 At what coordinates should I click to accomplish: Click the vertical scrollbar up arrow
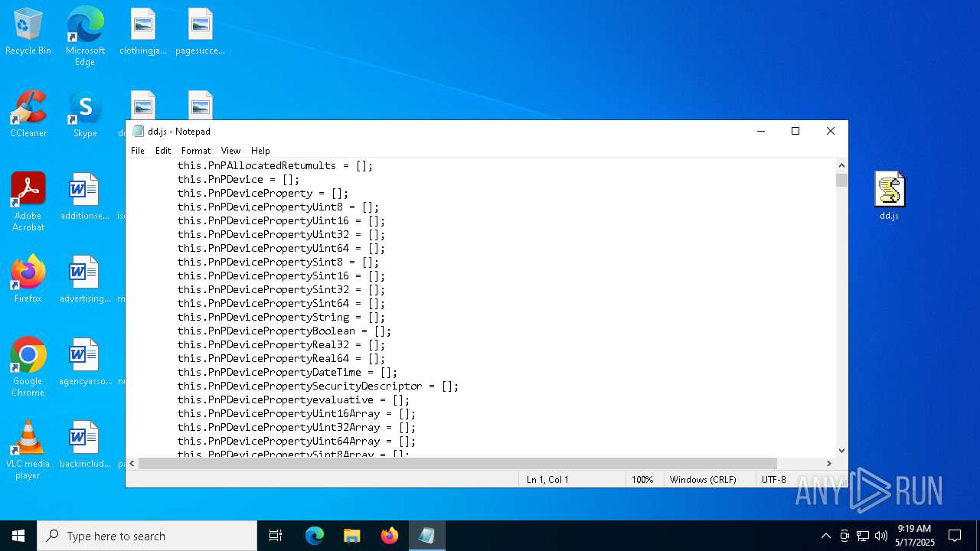coord(841,165)
